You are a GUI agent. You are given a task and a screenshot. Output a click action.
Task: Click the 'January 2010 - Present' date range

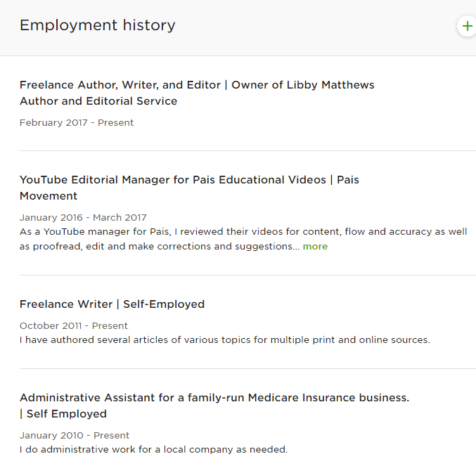tap(75, 436)
